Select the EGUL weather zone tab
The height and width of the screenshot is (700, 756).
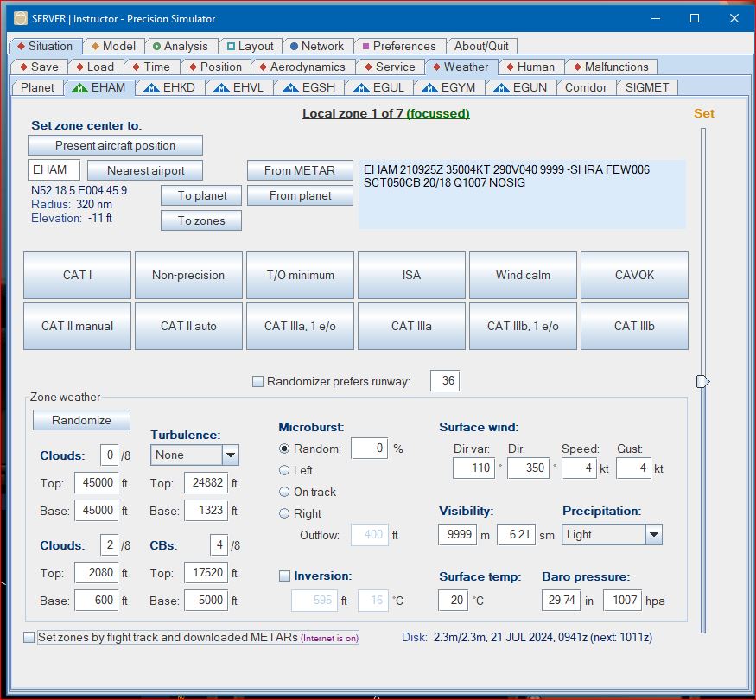point(379,88)
